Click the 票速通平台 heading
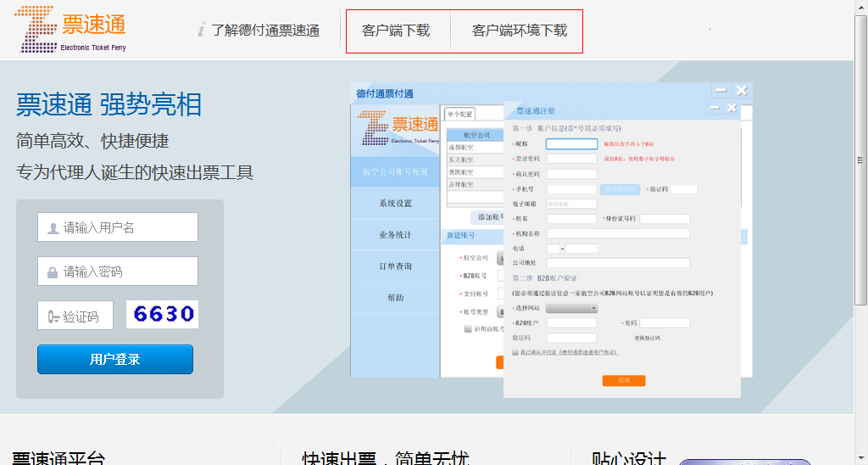The width and height of the screenshot is (868, 465). (x=58, y=459)
